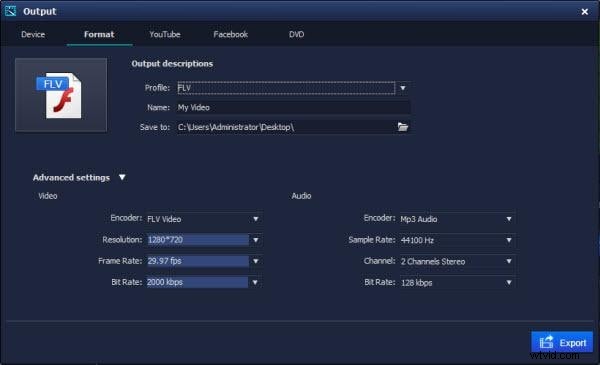Open the folder browse icon for Save to
600x365 pixels.
click(x=403, y=127)
